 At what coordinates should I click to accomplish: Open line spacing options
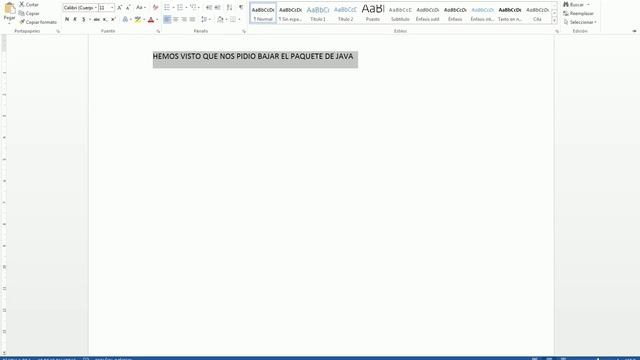[x=205, y=19]
